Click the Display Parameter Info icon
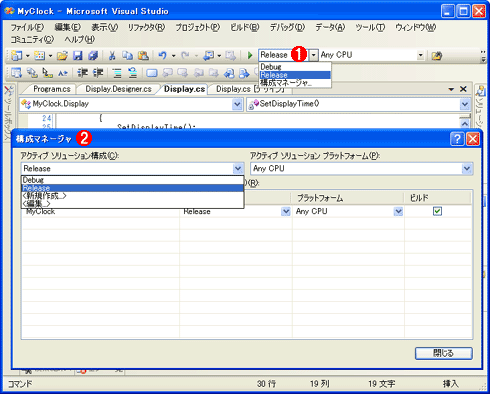This screenshot has width=490, height=394. click(x=32, y=73)
